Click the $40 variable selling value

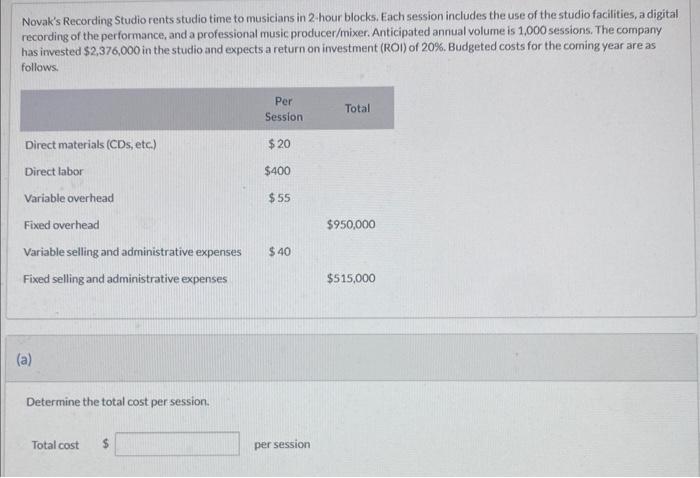click(x=279, y=251)
